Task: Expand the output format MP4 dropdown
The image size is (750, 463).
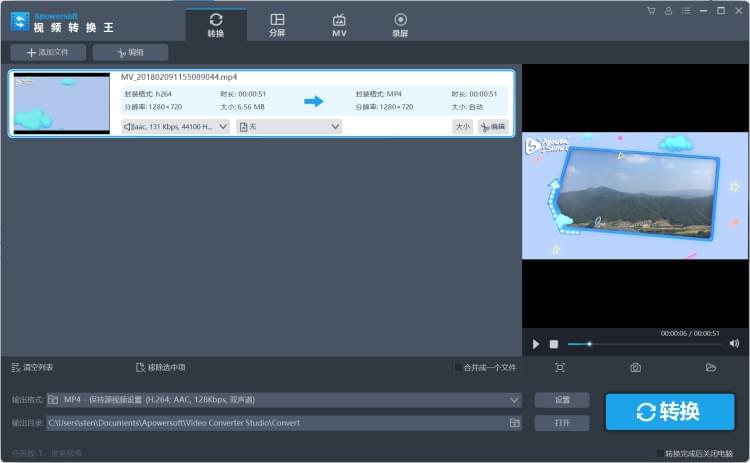Action: coord(284,400)
